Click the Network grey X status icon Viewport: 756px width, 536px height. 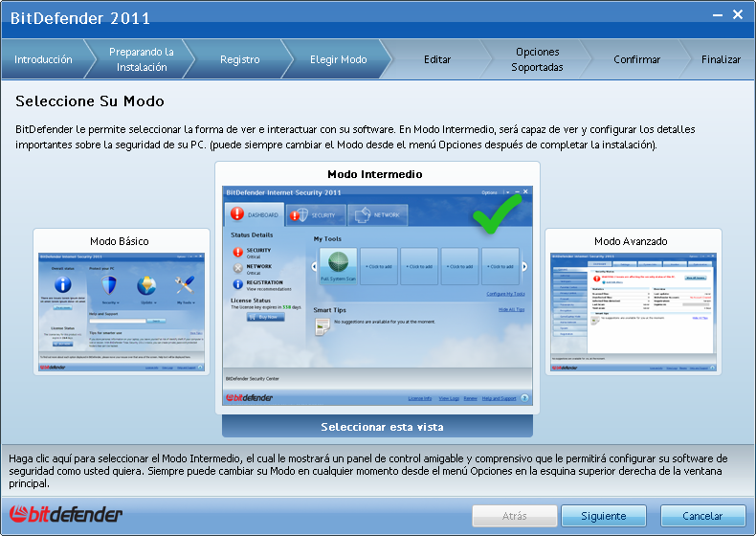pos(237,268)
